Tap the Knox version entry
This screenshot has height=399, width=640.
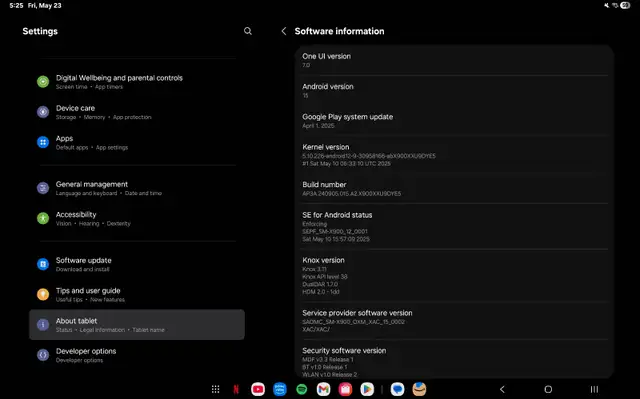point(454,275)
